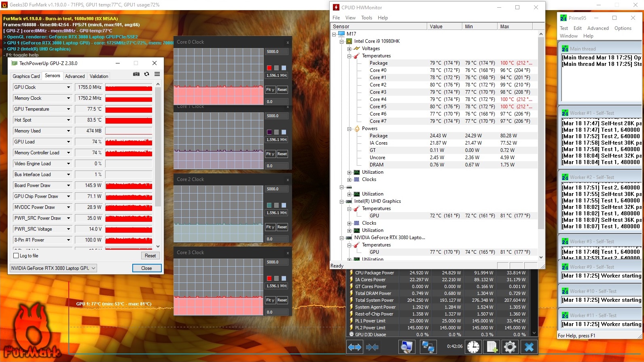Expand the Clocks node under Intel Core i9
The height and width of the screenshot is (362, 644).
pyautogui.click(x=349, y=179)
